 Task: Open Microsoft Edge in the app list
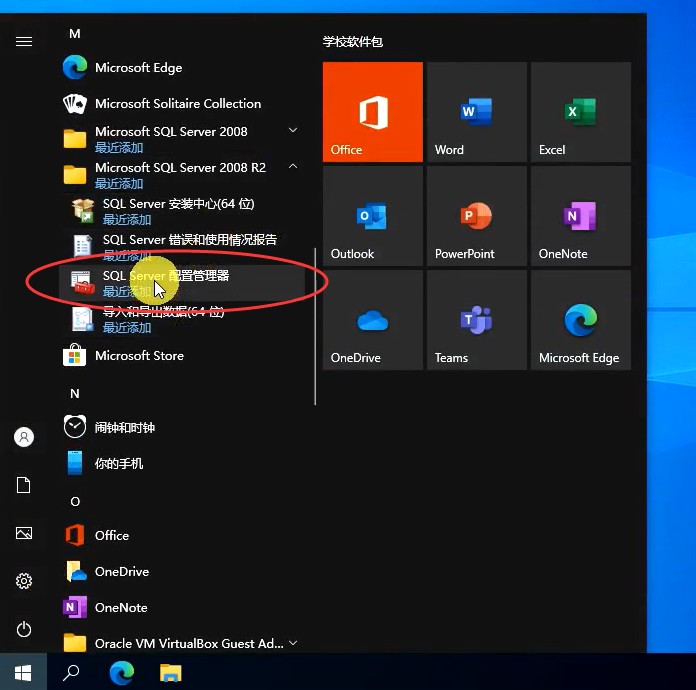click(x=182, y=67)
